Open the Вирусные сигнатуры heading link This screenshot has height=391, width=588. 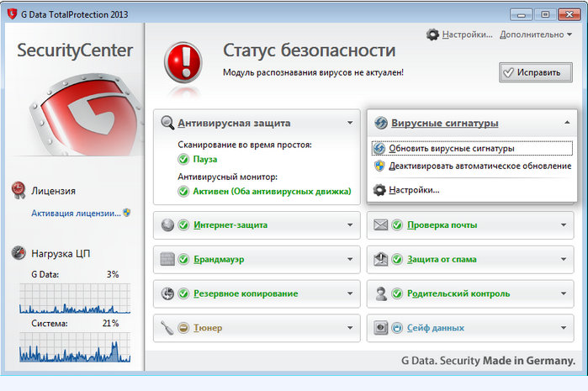point(445,123)
